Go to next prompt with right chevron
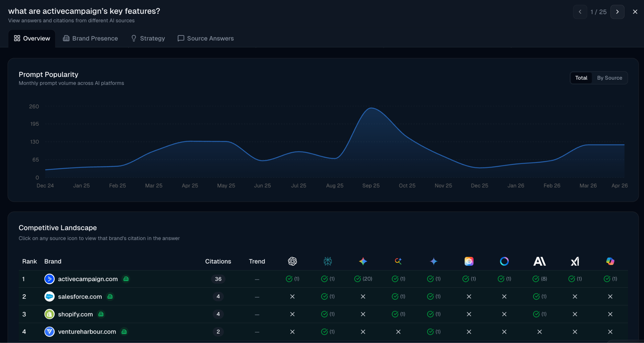Image resolution: width=644 pixels, height=343 pixels. tap(617, 12)
